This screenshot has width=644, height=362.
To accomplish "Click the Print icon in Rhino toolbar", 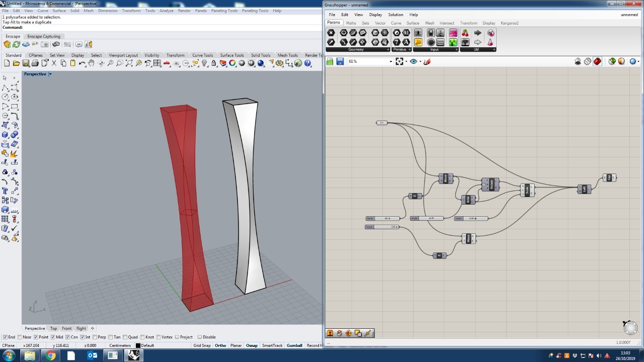I will pos(35,63).
